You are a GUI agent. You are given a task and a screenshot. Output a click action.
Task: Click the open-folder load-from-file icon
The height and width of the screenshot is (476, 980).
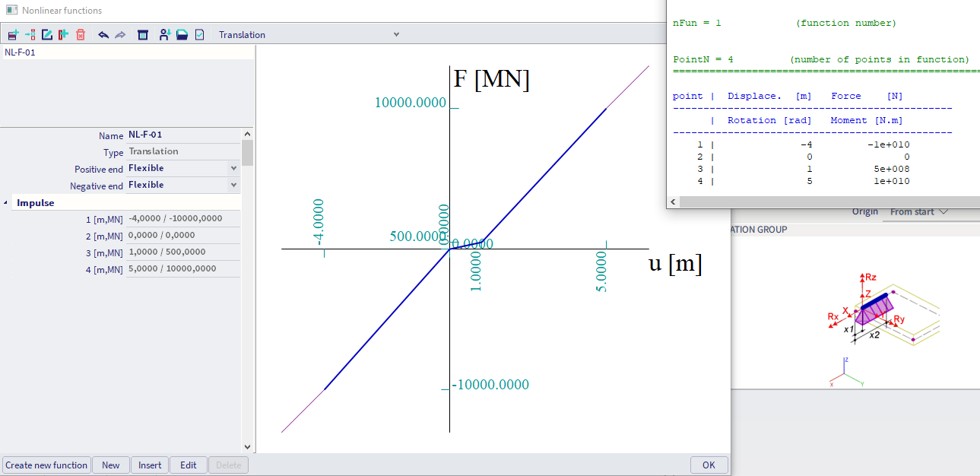tap(182, 35)
